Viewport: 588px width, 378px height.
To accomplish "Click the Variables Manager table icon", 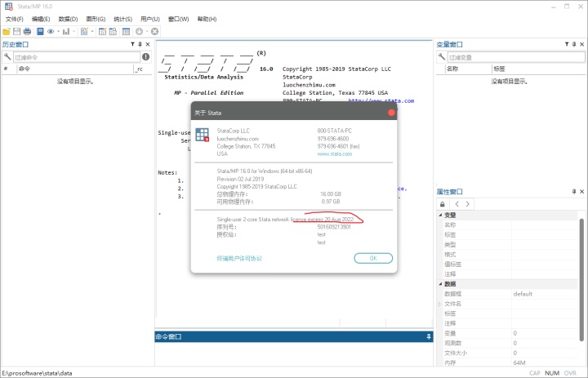I will [126, 32].
